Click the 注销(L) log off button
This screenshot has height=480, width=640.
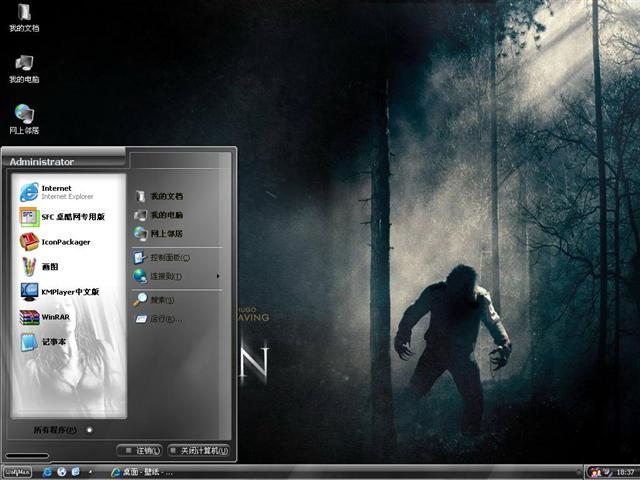point(140,451)
